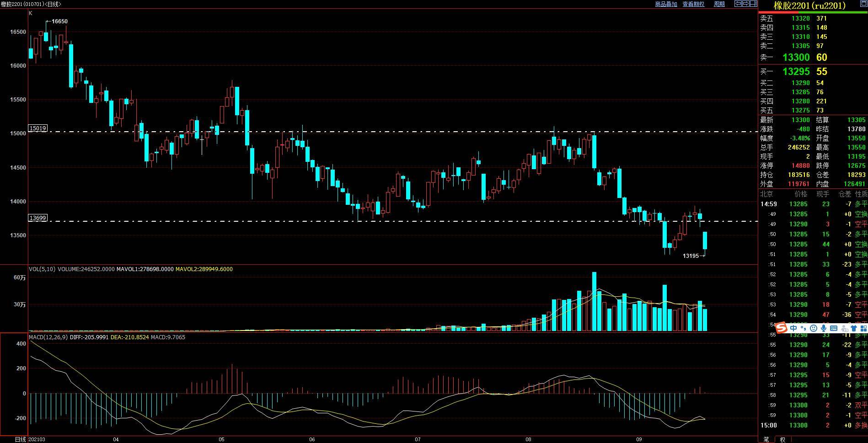Select the 15019 horizontal line price label
Image resolution: width=868 pixels, height=443 pixels.
point(38,128)
